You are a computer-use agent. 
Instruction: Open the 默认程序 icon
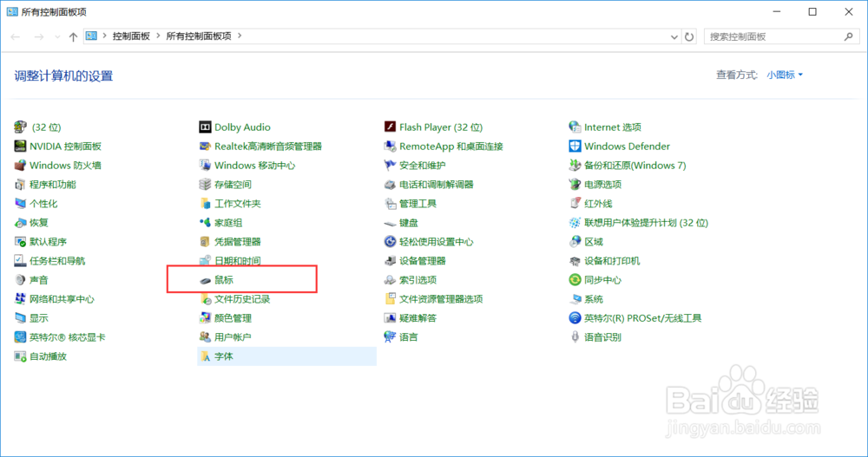point(21,242)
